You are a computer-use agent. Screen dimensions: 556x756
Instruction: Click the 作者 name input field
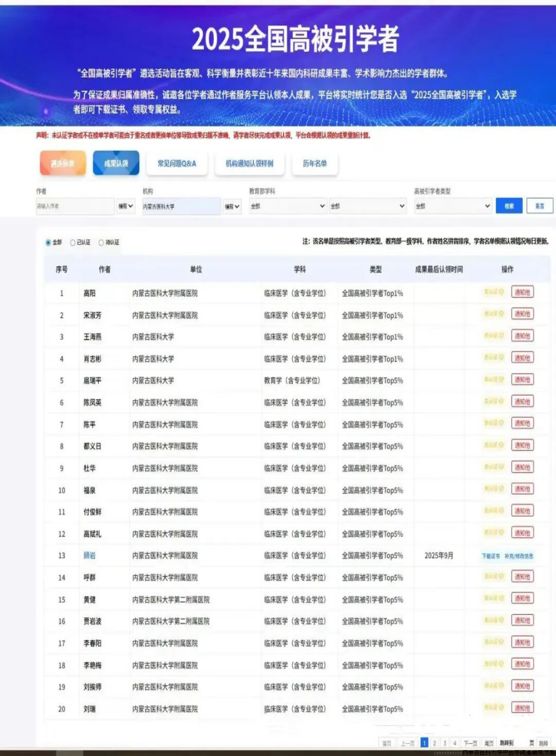coord(75,206)
